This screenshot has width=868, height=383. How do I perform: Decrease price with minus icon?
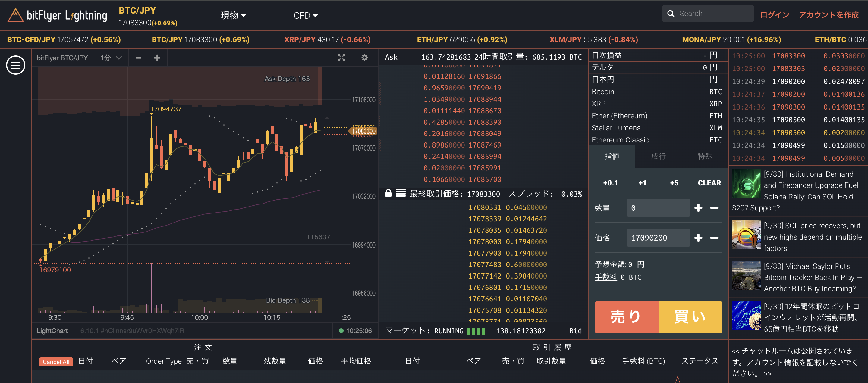714,238
